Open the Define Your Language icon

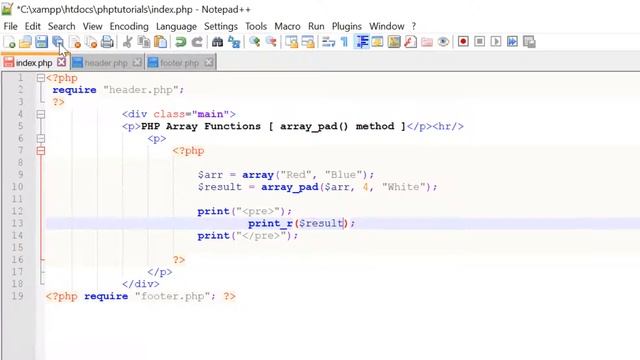pos(378,42)
